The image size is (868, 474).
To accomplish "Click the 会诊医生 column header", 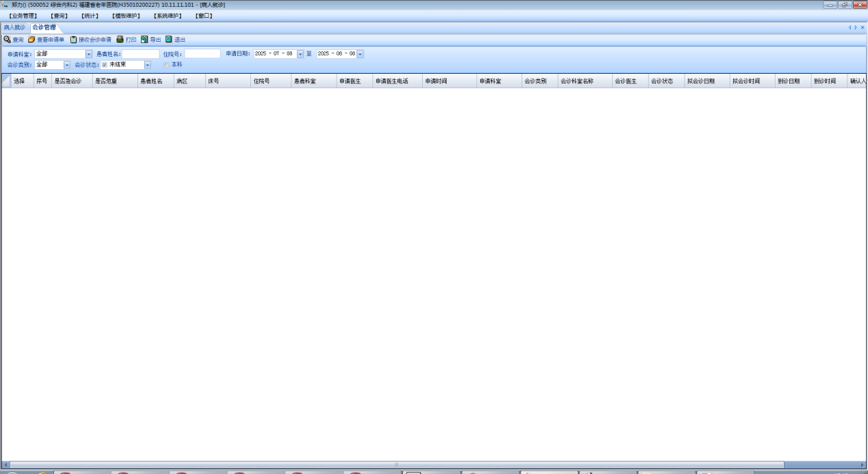I will pyautogui.click(x=631, y=81).
